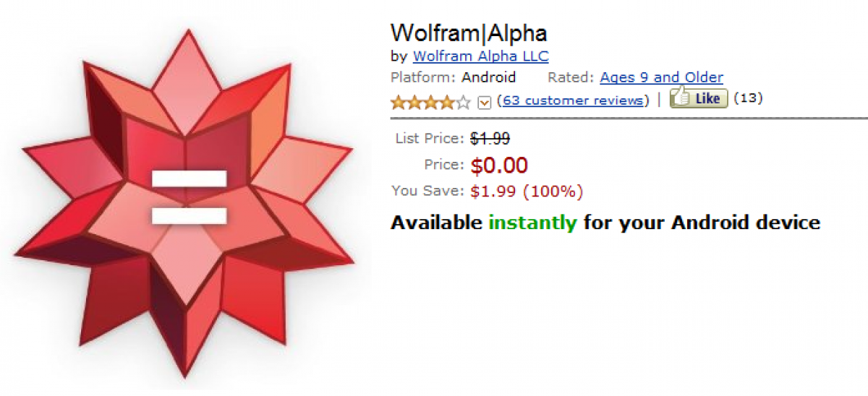Viewport: 868px width, 396px height.
Task: Click the red $0.00 price
Action: (499, 165)
